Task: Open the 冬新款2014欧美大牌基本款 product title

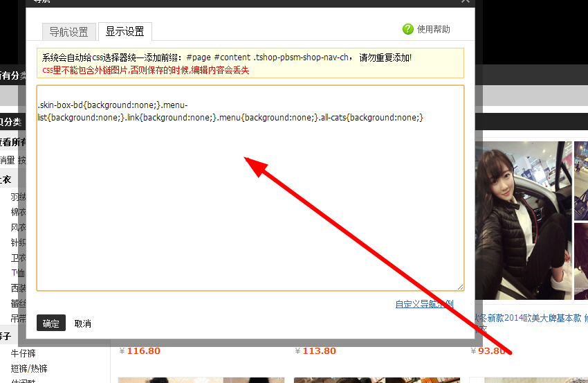Action: point(529,318)
